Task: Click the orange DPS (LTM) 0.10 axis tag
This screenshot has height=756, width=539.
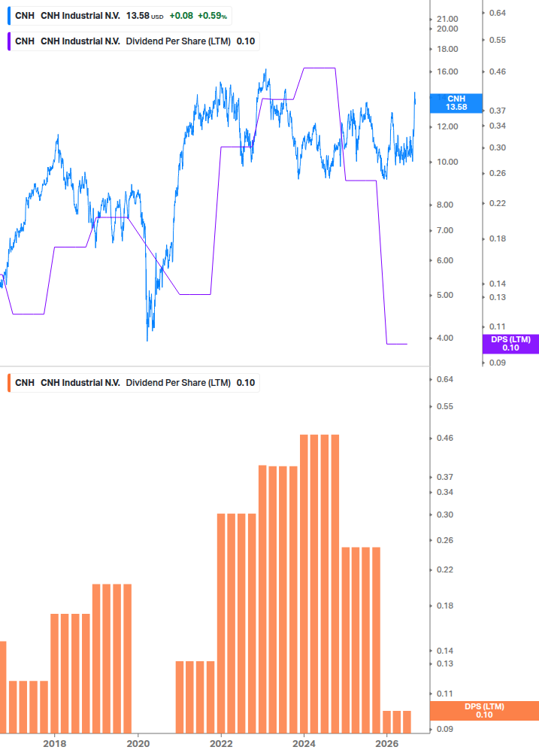Action: [x=484, y=711]
